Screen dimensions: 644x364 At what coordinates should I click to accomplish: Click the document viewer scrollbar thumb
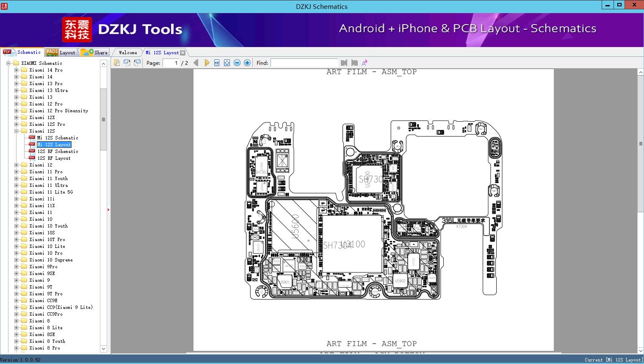pos(641,144)
